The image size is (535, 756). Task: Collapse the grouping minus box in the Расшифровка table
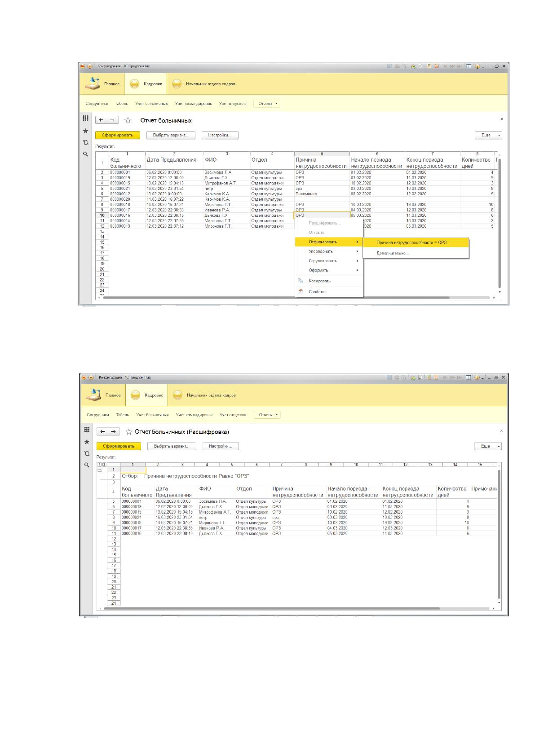(x=100, y=470)
